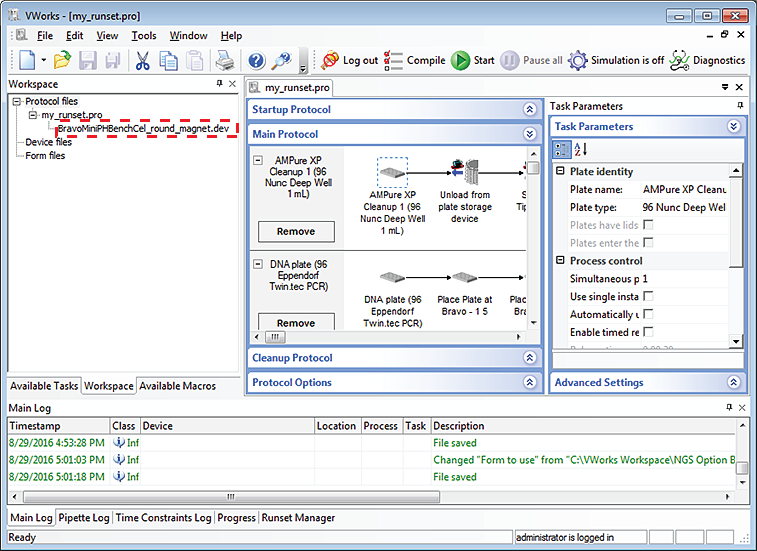Click Remove for the DNA plate process
Viewport: 757px width, 551px height.
[x=295, y=322]
